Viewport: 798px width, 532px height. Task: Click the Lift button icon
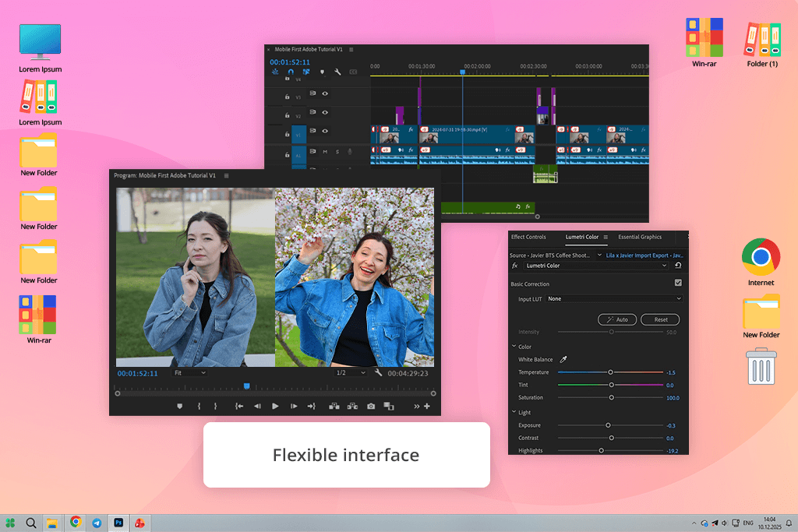pyautogui.click(x=334, y=407)
